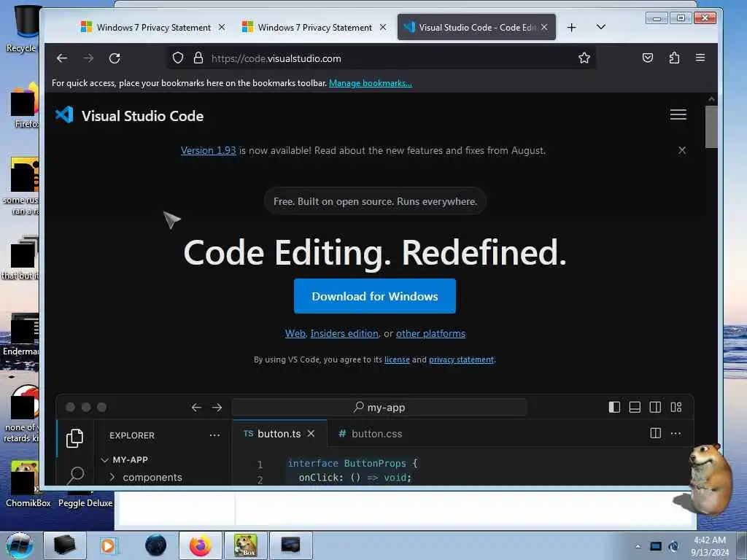747x560 pixels.
Task: Close the button.ts editor tab
Action: (311, 434)
